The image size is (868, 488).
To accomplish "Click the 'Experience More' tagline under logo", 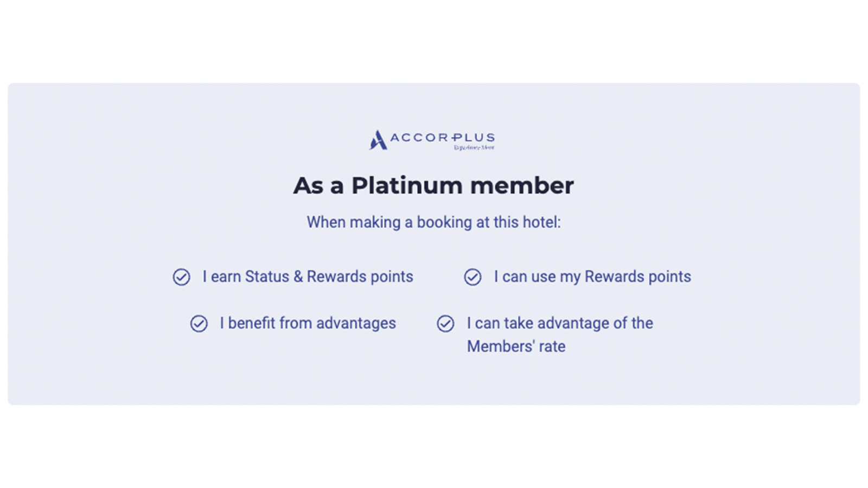I will 474,147.
